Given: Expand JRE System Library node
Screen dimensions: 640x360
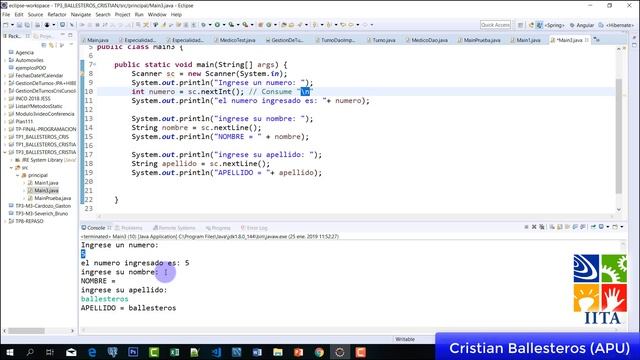Looking at the screenshot, I should (x=11, y=160).
